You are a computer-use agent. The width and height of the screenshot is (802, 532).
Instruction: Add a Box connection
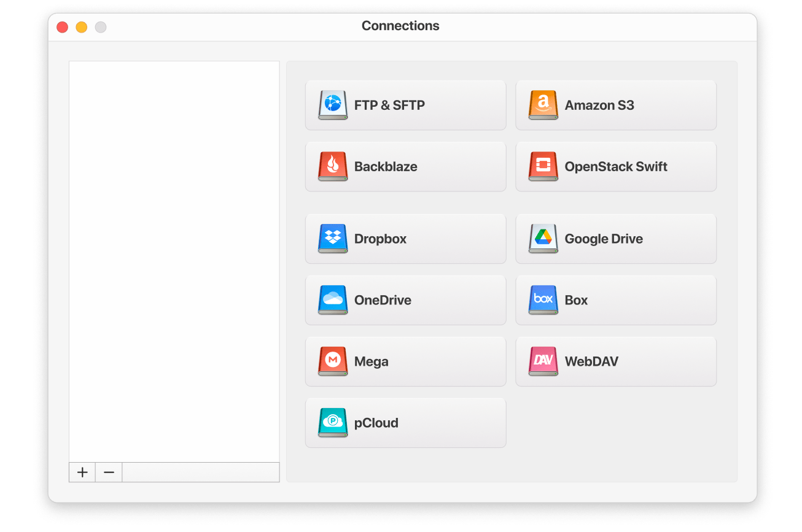click(615, 300)
